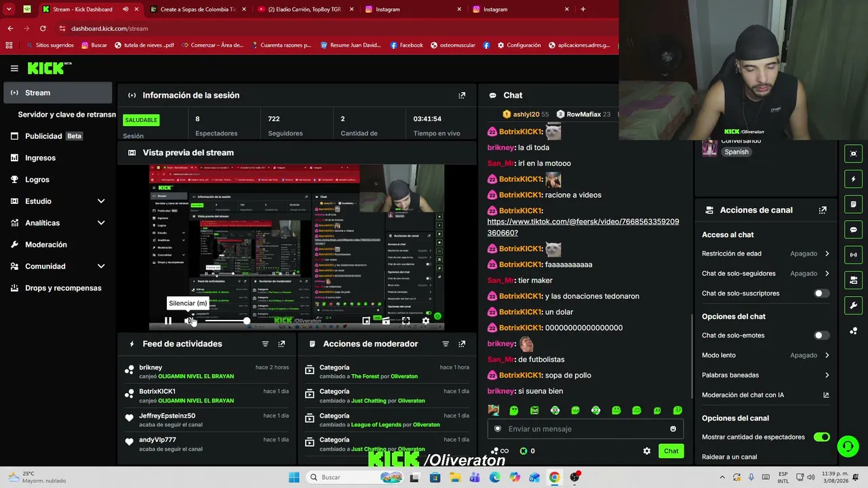Screen dimensions: 868x488
Task: Adjust the stream preview volume slider
Action: coord(226,321)
